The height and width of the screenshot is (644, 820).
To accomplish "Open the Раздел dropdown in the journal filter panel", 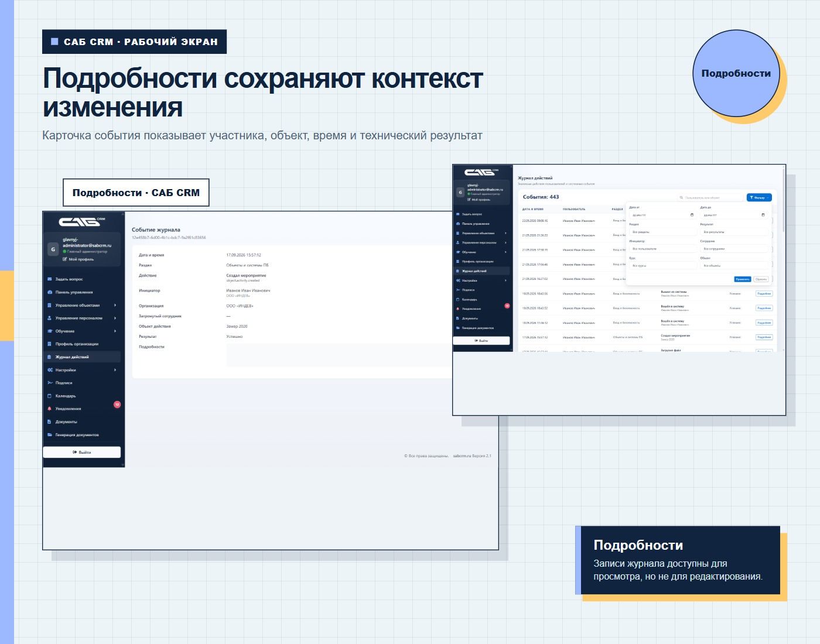I will point(663,232).
